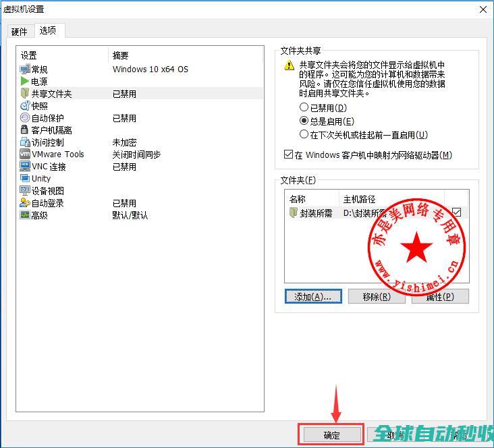Viewport: 494px width, 448px height.
Task: Click the 共享文件夹 shared folders icon
Action: pyautogui.click(x=25, y=94)
